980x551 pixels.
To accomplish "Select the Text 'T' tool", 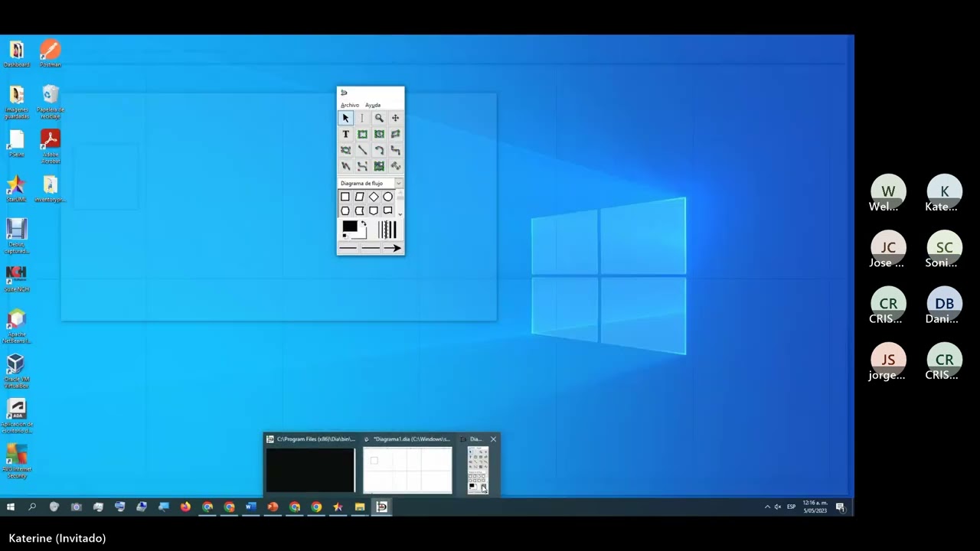I will click(x=345, y=134).
